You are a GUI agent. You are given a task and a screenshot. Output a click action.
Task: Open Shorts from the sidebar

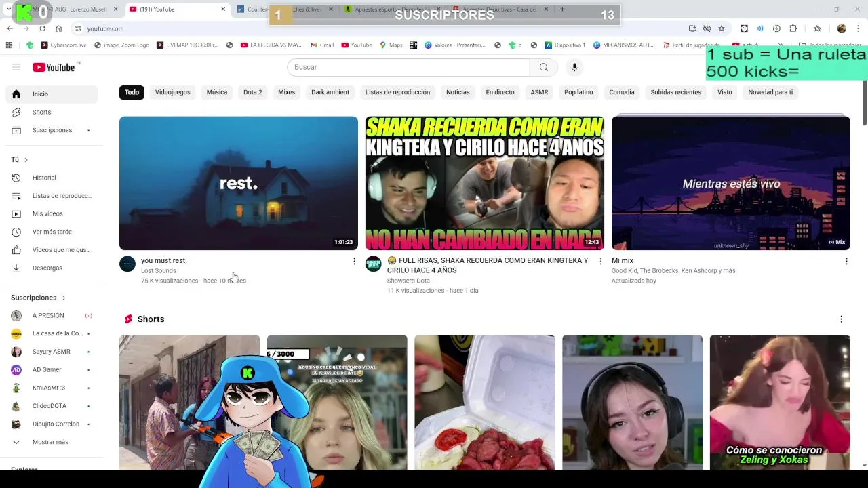click(52, 112)
